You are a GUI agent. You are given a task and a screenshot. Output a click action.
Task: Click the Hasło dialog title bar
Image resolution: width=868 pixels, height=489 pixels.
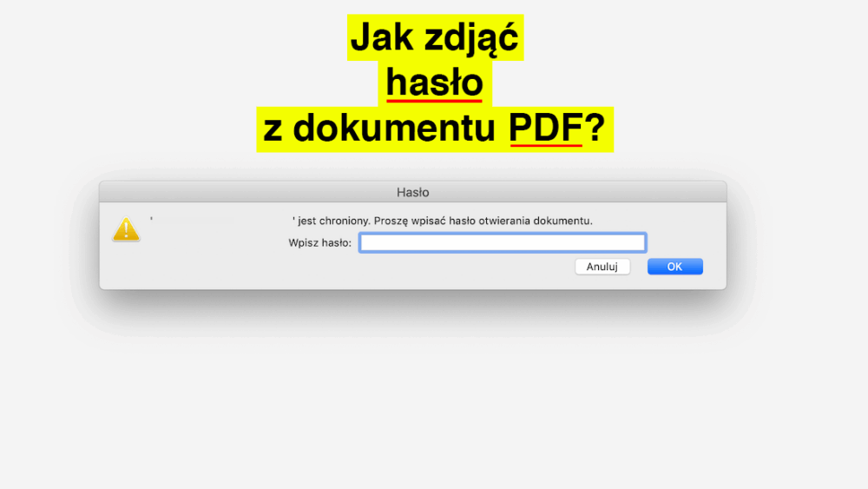(x=413, y=192)
